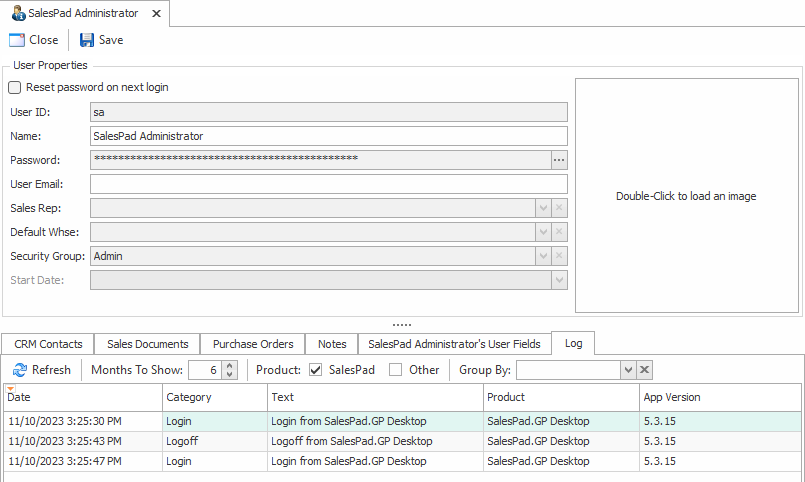
Task: Open the Start Date dropdown
Action: click(x=559, y=280)
